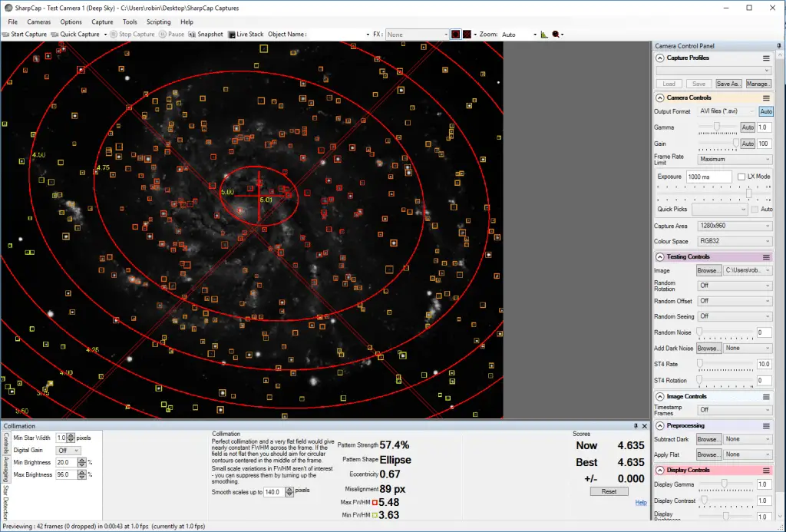786x532 pixels.
Task: Open the Image Controls hamburger menu
Action: (766, 397)
